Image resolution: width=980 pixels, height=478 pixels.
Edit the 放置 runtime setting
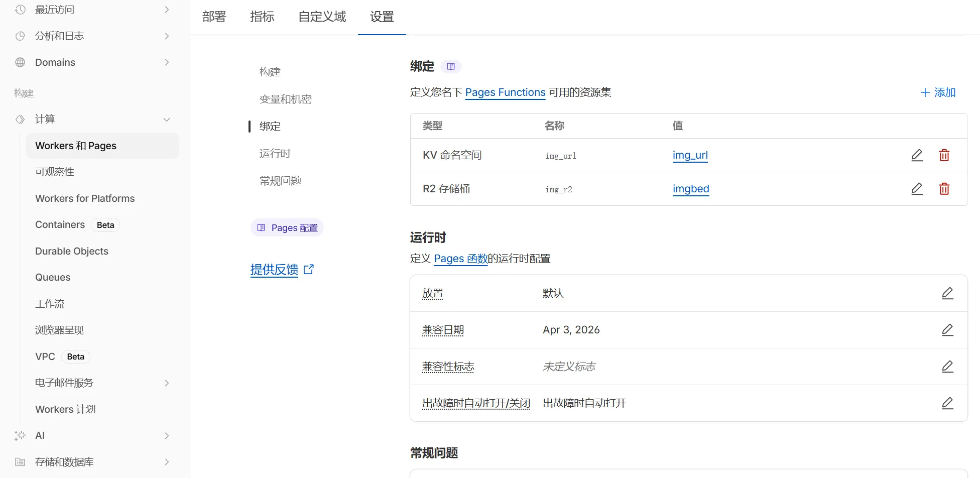[947, 293]
